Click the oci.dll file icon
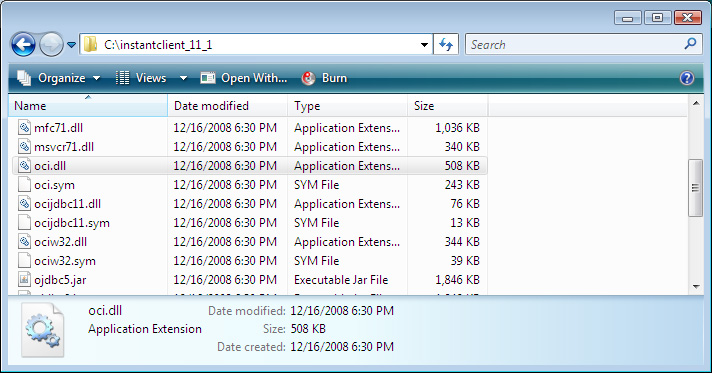712x373 pixels. (x=24, y=166)
